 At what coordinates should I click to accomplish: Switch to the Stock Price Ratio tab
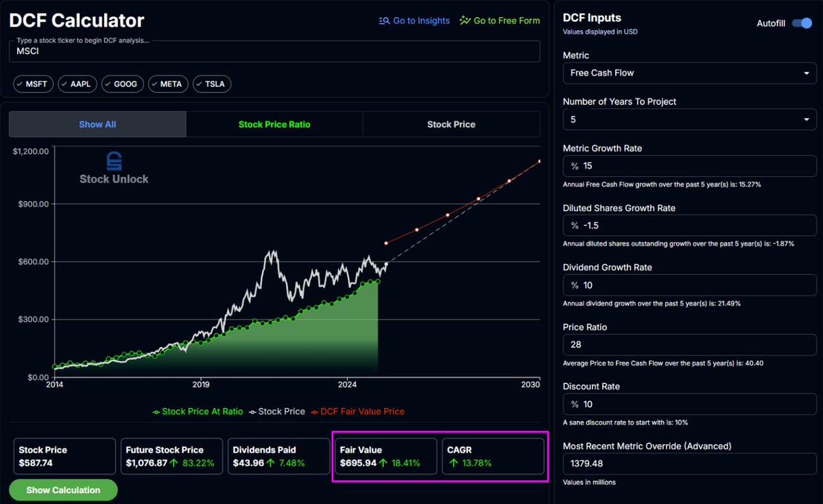point(274,124)
